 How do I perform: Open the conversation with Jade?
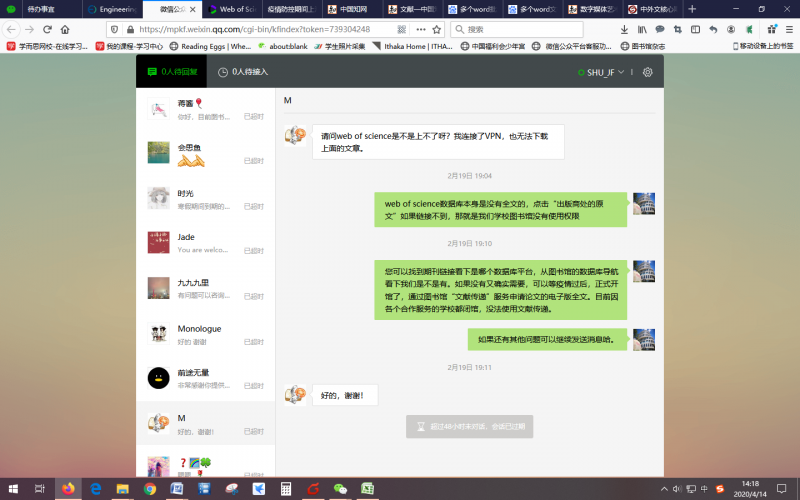click(206, 243)
